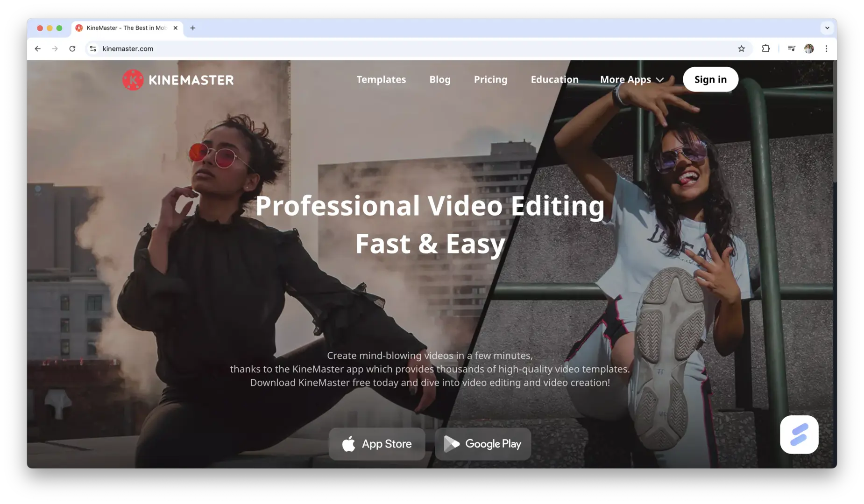864x504 pixels.
Task: Click 'Download KineMaster free today' sentence
Action: [430, 383]
